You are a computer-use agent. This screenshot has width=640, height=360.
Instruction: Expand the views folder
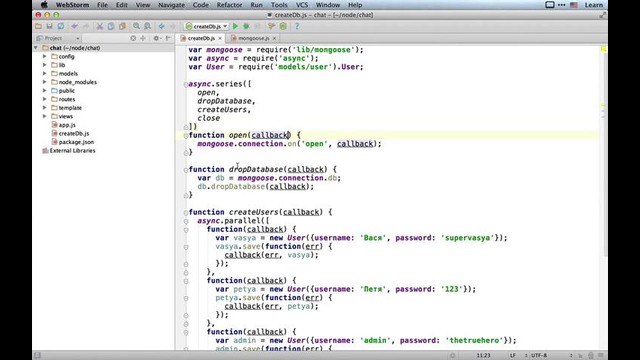[44, 116]
